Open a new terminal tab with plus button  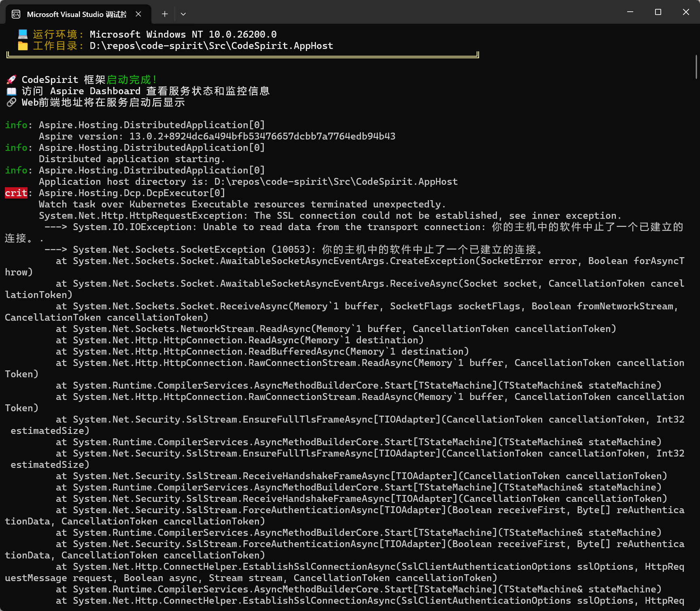pyautogui.click(x=165, y=14)
